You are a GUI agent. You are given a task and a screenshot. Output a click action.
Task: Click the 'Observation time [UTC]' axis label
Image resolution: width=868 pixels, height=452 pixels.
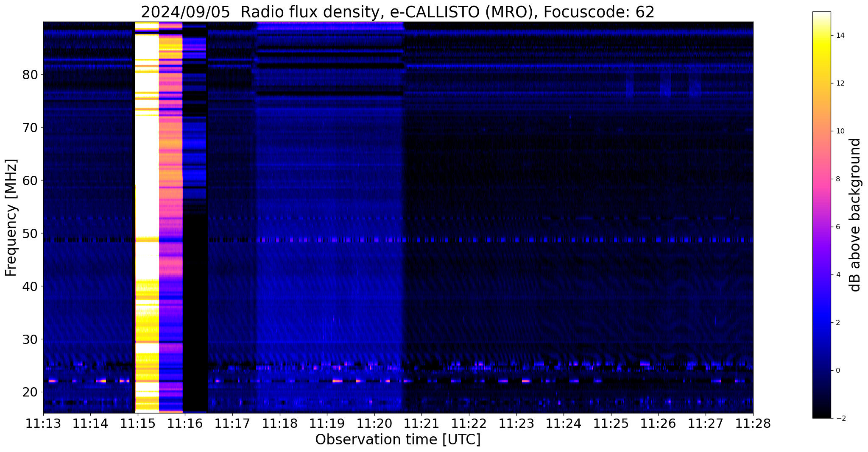398,440
